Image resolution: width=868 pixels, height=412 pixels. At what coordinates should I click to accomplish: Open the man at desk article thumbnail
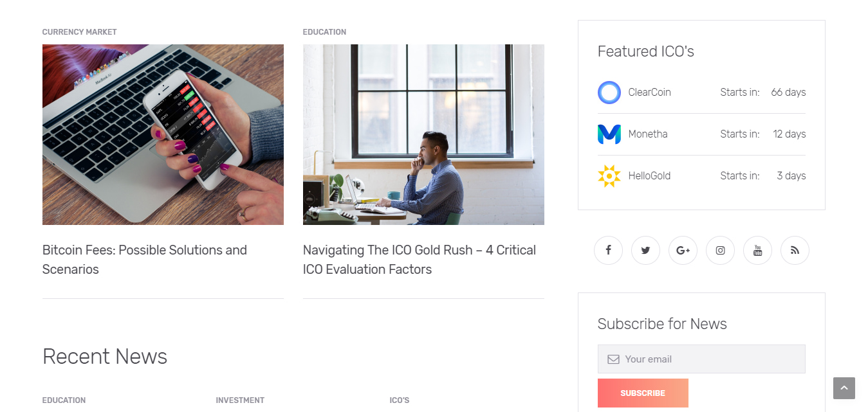(423, 134)
